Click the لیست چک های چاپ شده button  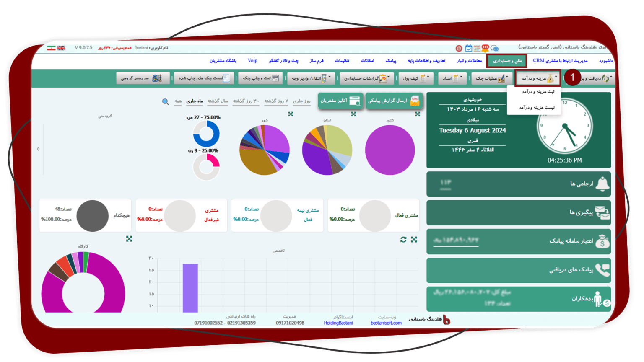pos(203,78)
